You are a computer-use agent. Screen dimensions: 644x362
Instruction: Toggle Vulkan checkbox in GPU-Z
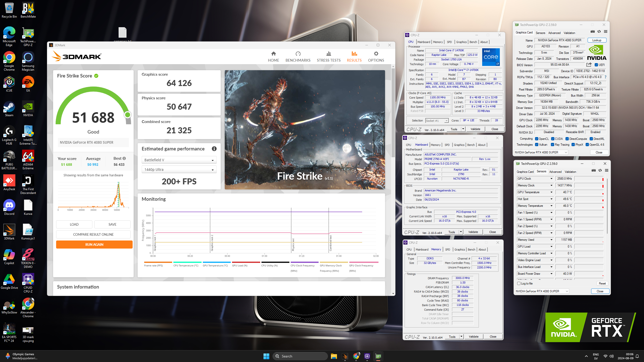(537, 145)
